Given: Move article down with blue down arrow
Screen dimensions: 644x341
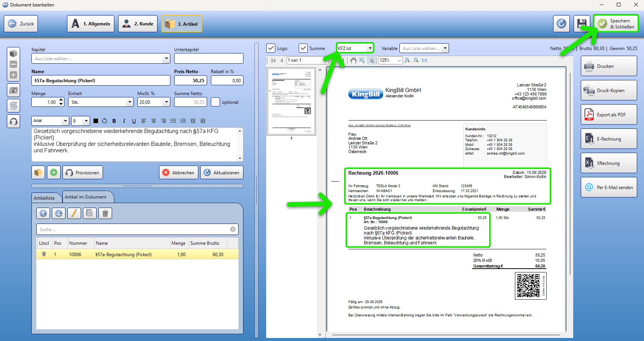Looking at the screenshot, I should click(x=59, y=213).
